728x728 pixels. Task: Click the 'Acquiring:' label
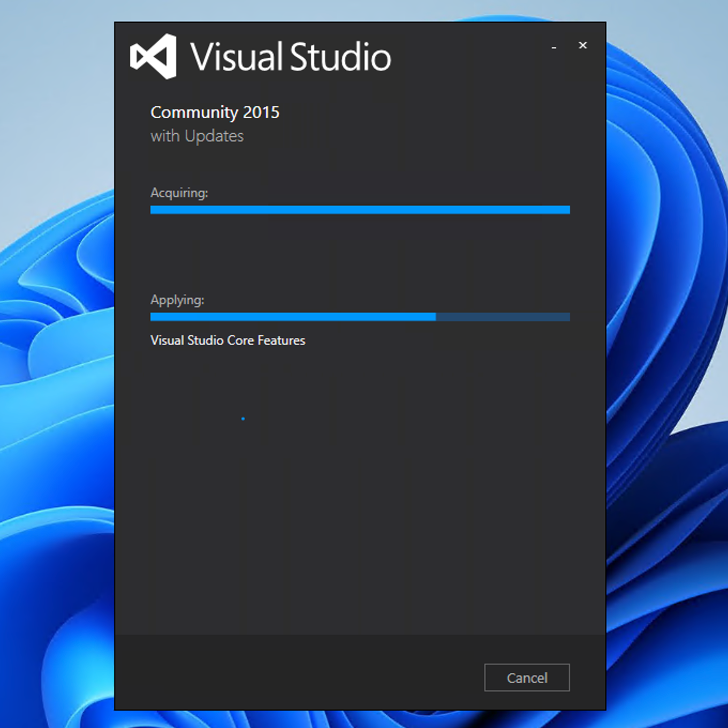coord(179,193)
